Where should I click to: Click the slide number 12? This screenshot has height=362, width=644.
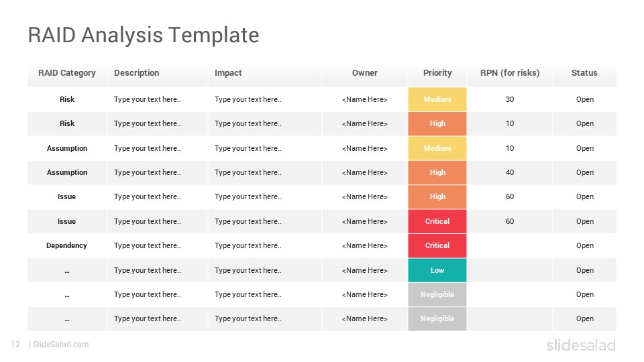[15, 345]
